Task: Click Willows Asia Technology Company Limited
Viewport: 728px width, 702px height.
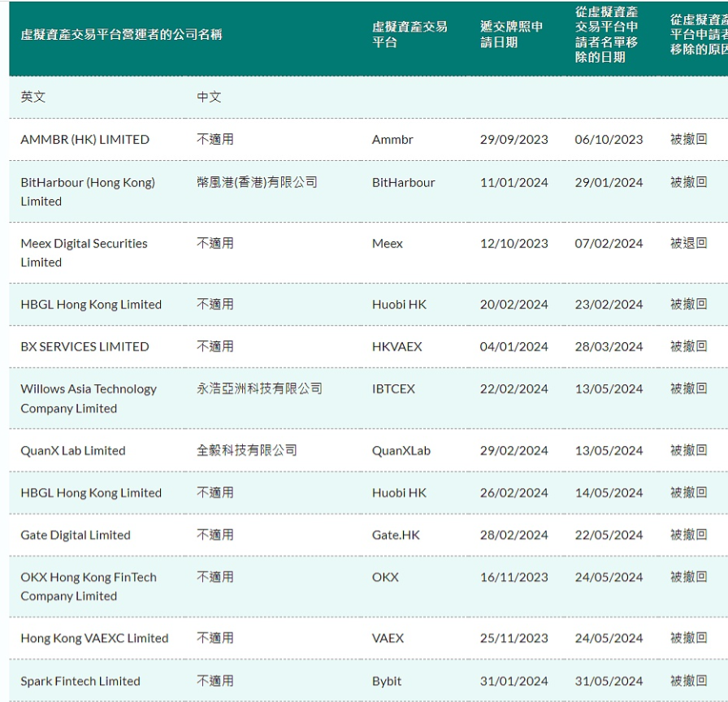Action: 88,398
